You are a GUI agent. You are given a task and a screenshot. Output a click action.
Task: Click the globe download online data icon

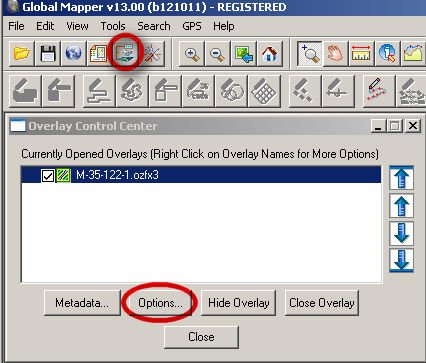pyautogui.click(x=73, y=53)
